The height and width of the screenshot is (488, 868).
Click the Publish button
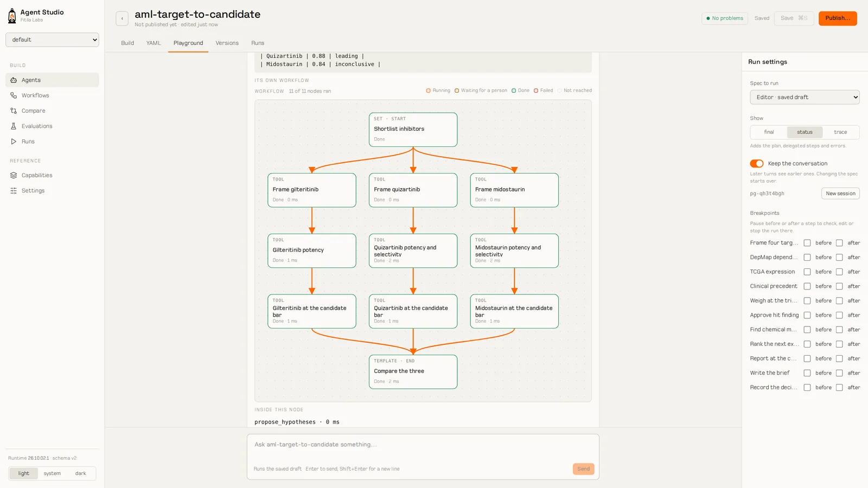[x=838, y=18]
